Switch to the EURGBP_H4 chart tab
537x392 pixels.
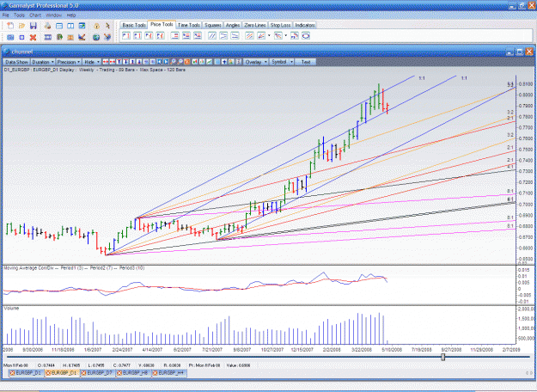coord(168,373)
